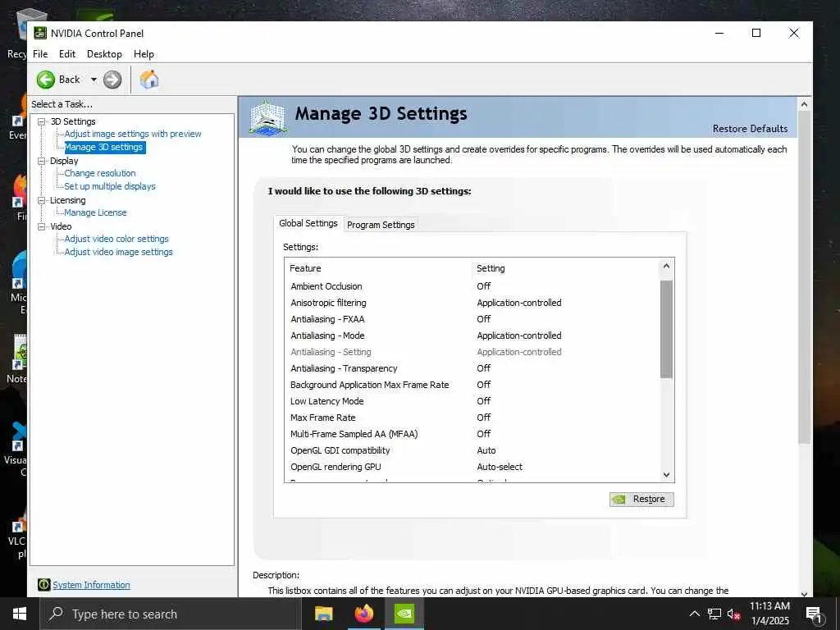Click the grey Forward arrow icon

(x=112, y=80)
